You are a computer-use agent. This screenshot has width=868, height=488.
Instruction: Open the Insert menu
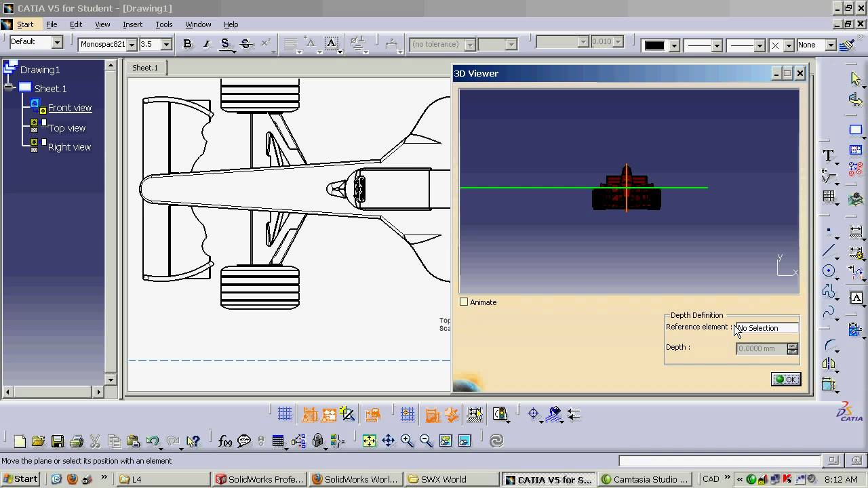pyautogui.click(x=132, y=24)
